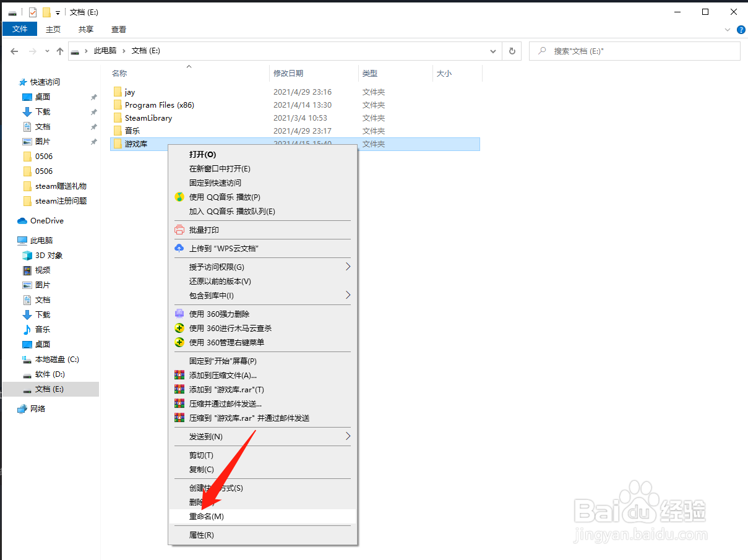
Task: Click the 快速访问 star icon
Action: coord(23,82)
